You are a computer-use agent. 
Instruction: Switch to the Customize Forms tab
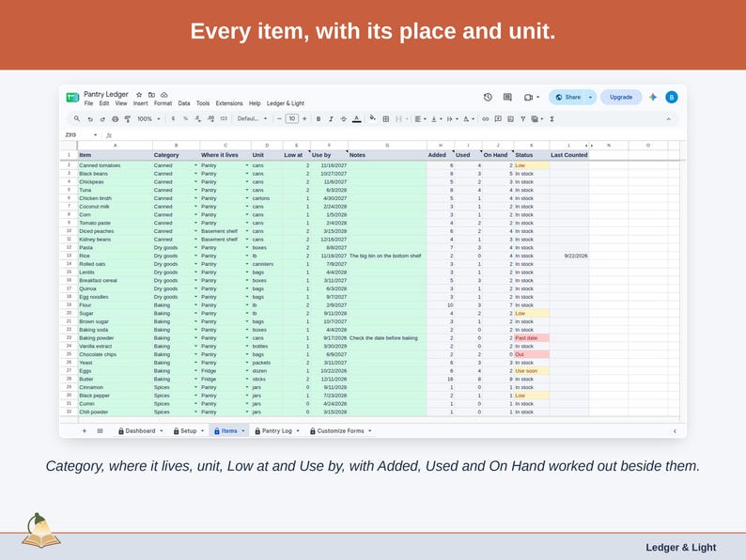340,431
